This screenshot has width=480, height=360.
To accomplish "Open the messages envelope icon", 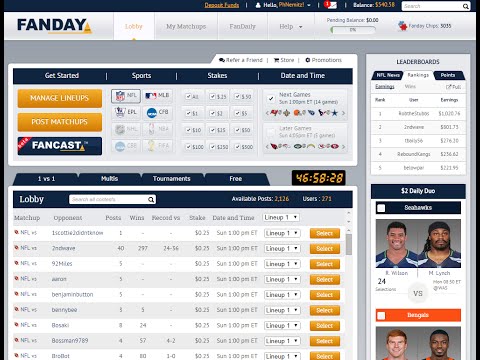I will click(x=331, y=5).
